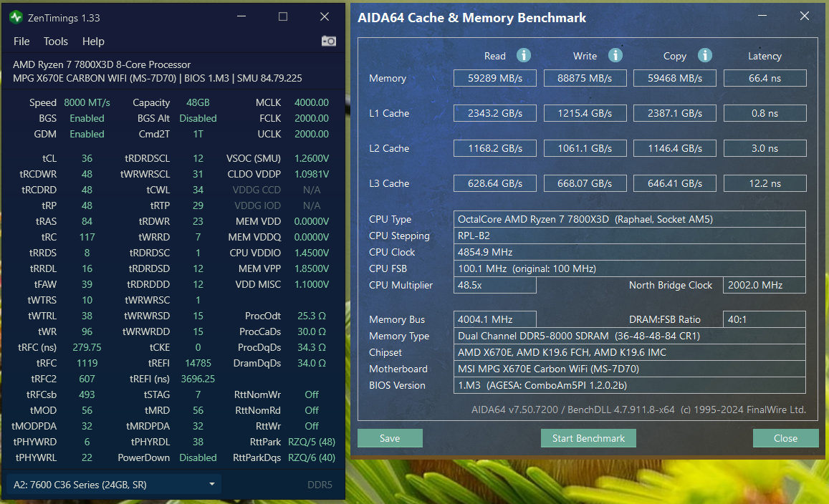
Task: Select L1 Cache latency 0.8 ns
Action: (765, 113)
